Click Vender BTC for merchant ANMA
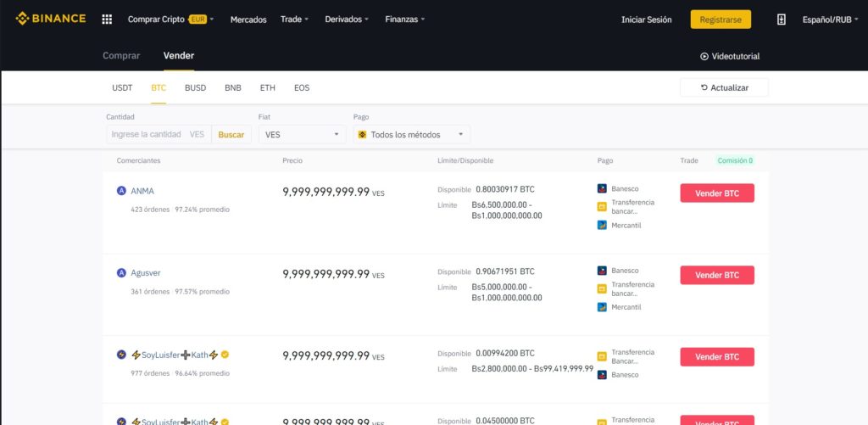 click(717, 193)
